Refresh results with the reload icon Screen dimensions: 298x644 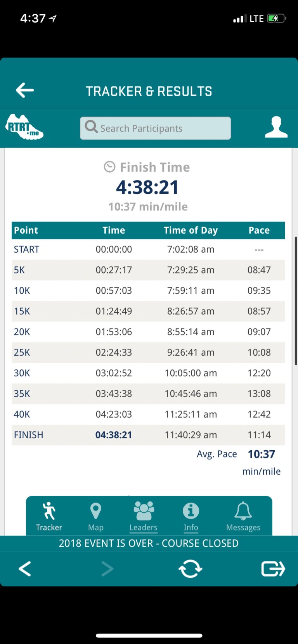click(x=190, y=569)
